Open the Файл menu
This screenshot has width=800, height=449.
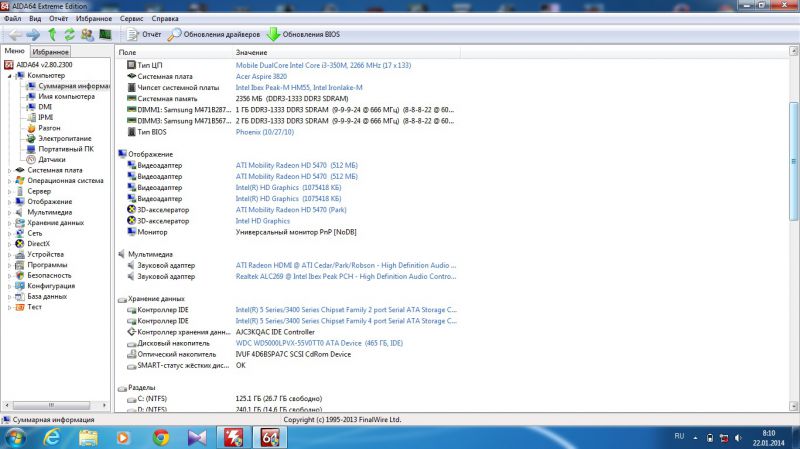13,18
